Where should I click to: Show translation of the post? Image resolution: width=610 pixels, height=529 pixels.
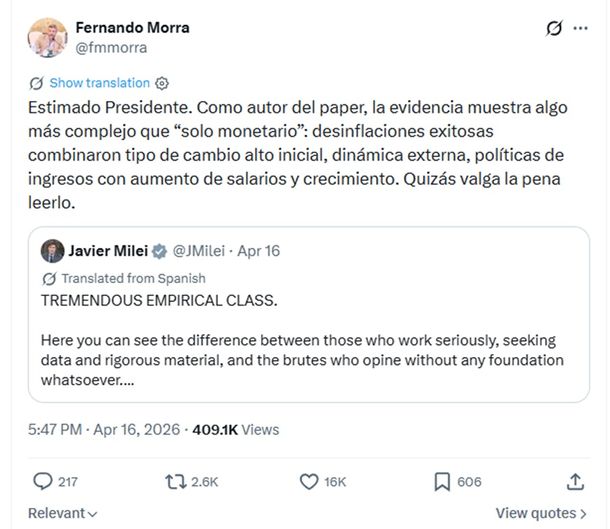98,83
